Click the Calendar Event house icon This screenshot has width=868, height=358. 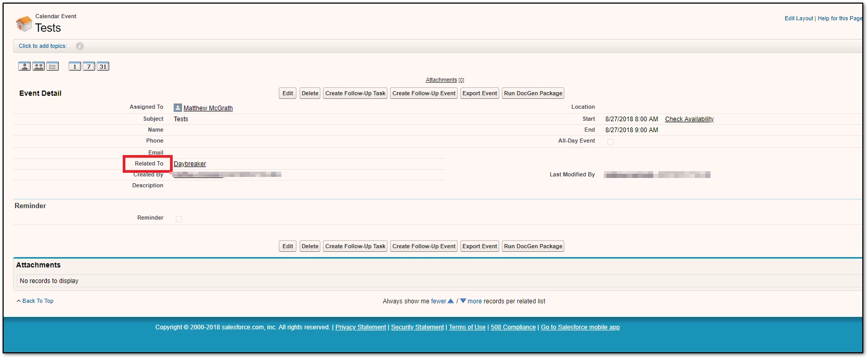[x=24, y=23]
